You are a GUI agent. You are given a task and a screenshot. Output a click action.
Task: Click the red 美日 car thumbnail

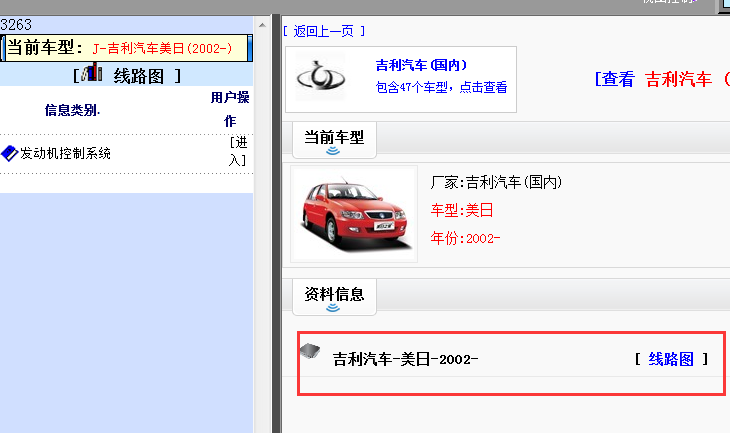tap(354, 214)
